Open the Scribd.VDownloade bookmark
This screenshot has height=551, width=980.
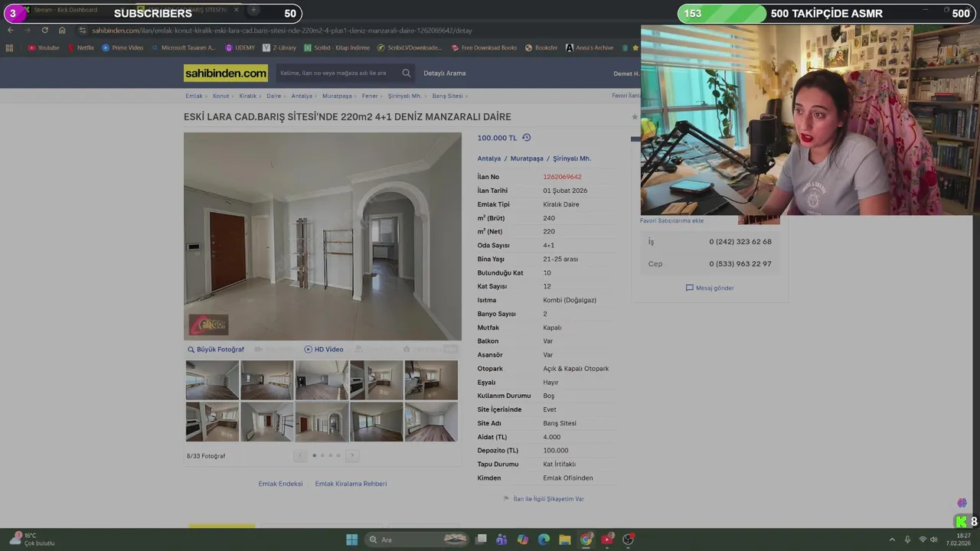410,47
